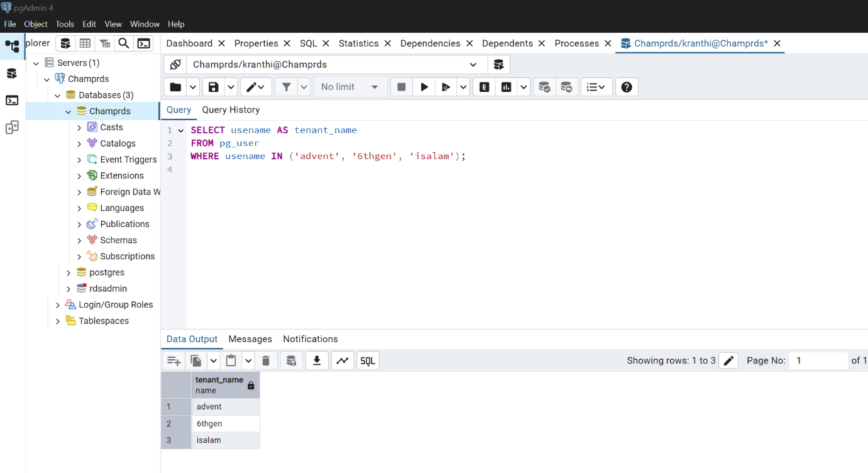Open PSQL Tool from explorer toolbar

[144, 43]
